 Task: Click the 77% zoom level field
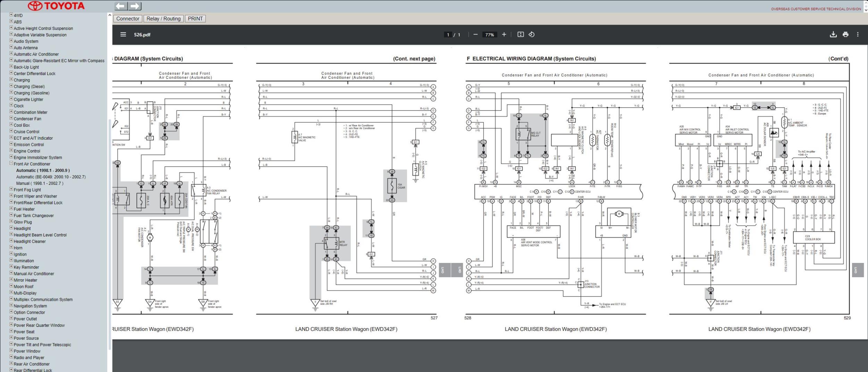pos(490,35)
